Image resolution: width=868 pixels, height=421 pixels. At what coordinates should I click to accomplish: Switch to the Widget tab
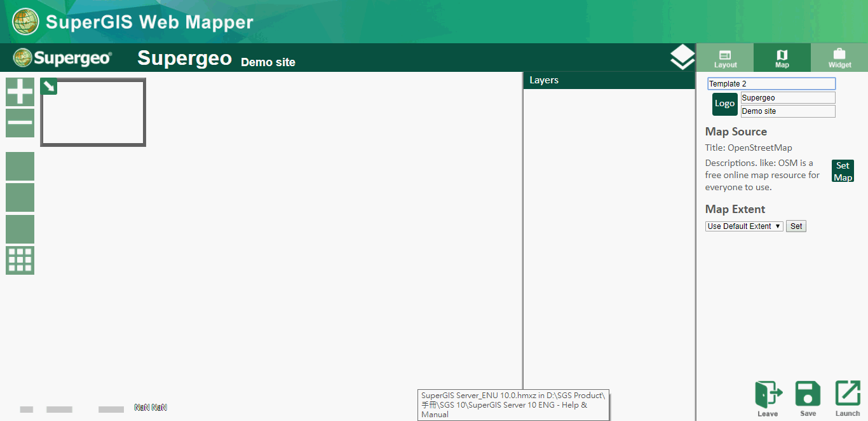(x=839, y=58)
